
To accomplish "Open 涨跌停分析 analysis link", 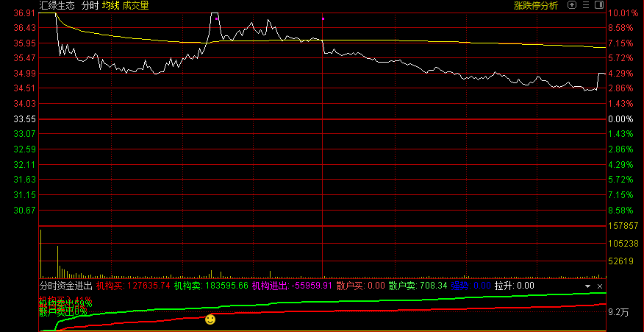I will click(535, 6).
